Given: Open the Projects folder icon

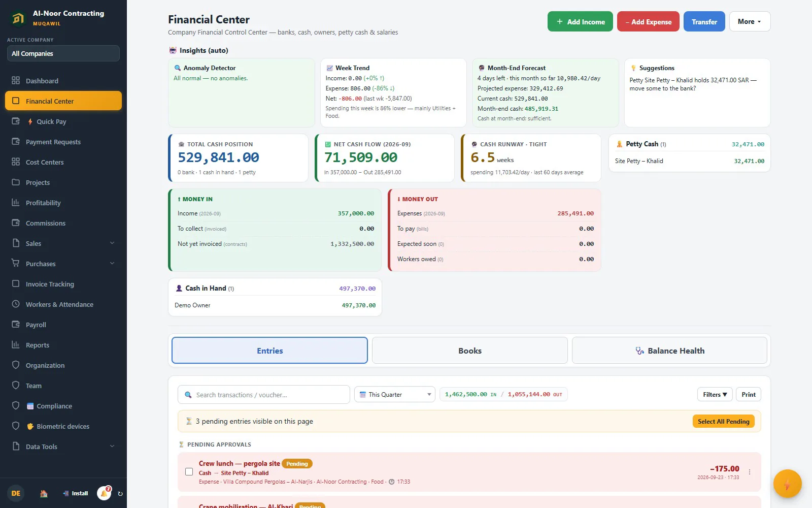Looking at the screenshot, I should click(x=16, y=182).
